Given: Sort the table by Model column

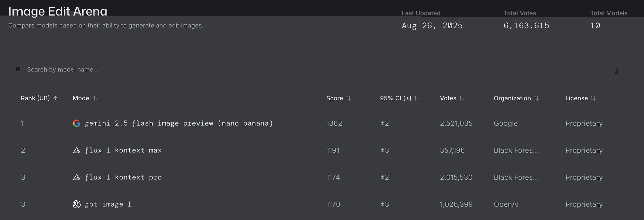Looking at the screenshot, I should 96,98.
